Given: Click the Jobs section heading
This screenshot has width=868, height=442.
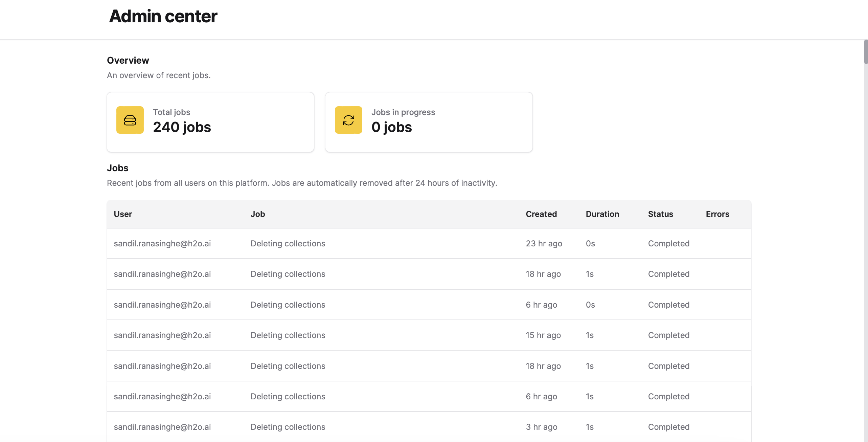Looking at the screenshot, I should tap(118, 168).
